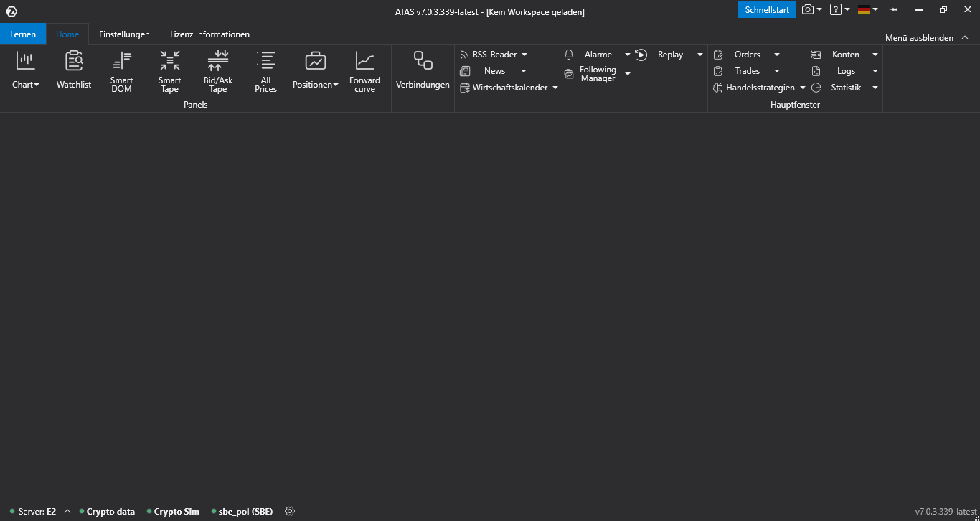Screen dimensions: 980x521
Task: Open the Positionen panel icon
Action: pos(316,61)
